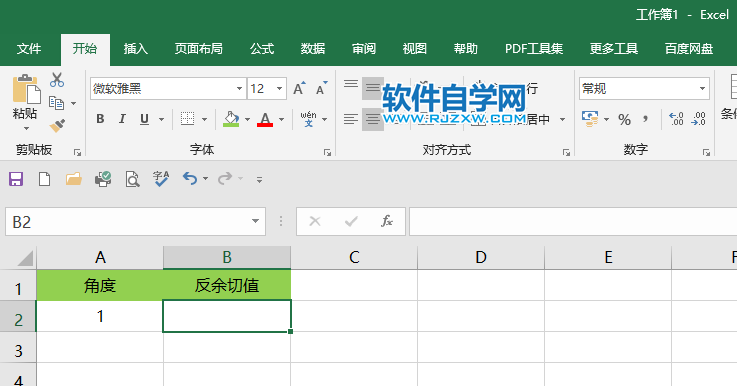737x386 pixels.
Task: Click the Copy icon
Action: [56, 103]
